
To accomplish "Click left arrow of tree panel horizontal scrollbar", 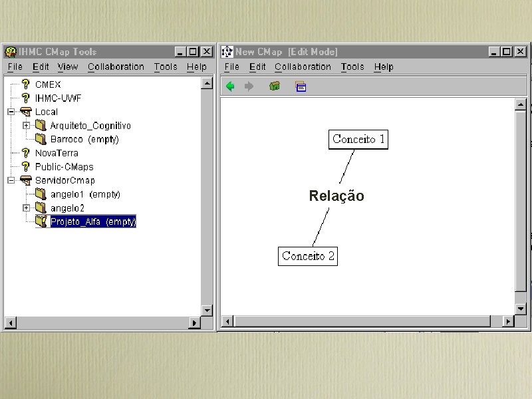I will (x=11, y=323).
